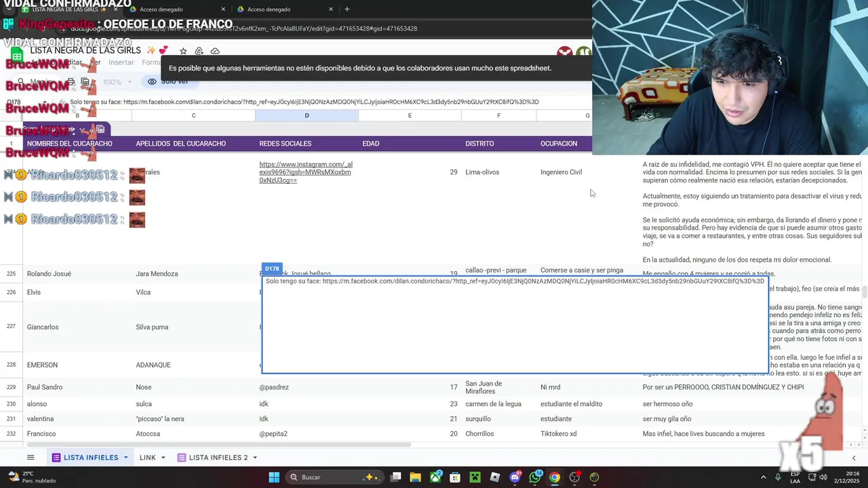Open Microsoft Store from the taskbar

pyautogui.click(x=455, y=477)
